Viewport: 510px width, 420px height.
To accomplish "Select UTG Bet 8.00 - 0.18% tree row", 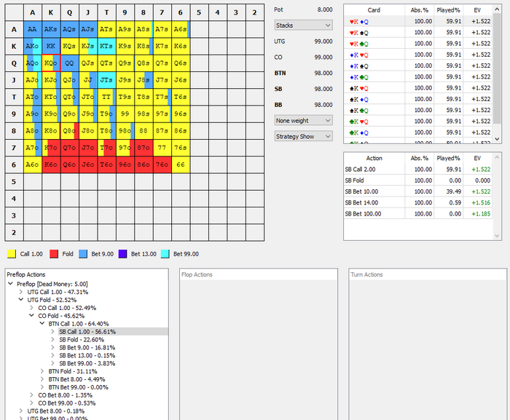I will 55,411.
